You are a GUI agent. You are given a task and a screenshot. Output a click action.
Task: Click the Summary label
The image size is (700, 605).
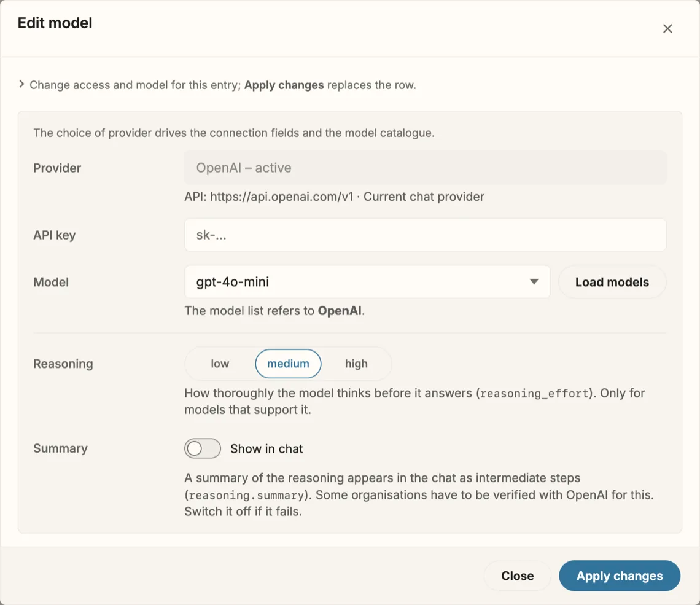pyautogui.click(x=60, y=448)
